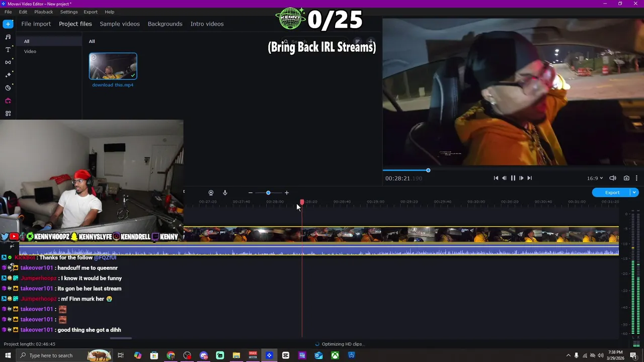Open the Effects sparkle panel

(8, 75)
